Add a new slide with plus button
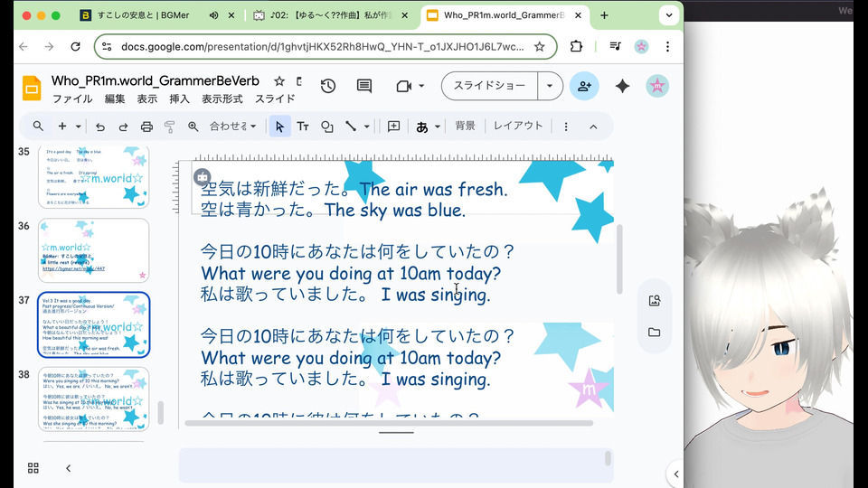 coord(62,127)
